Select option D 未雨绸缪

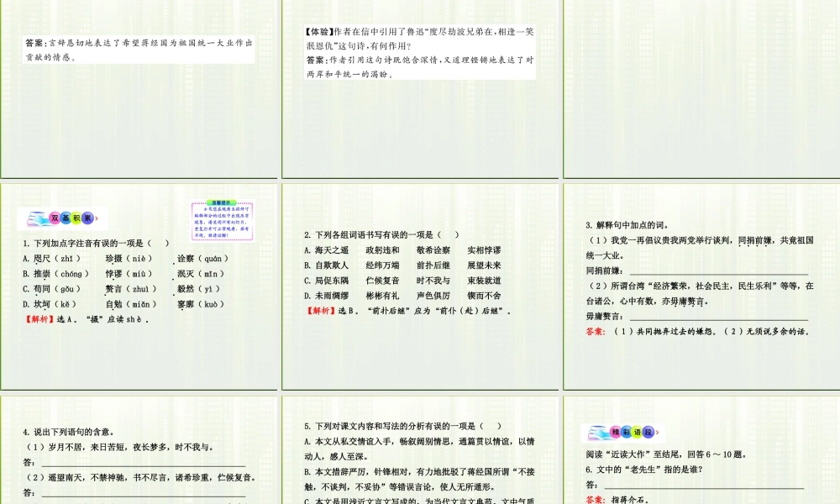[326, 296]
